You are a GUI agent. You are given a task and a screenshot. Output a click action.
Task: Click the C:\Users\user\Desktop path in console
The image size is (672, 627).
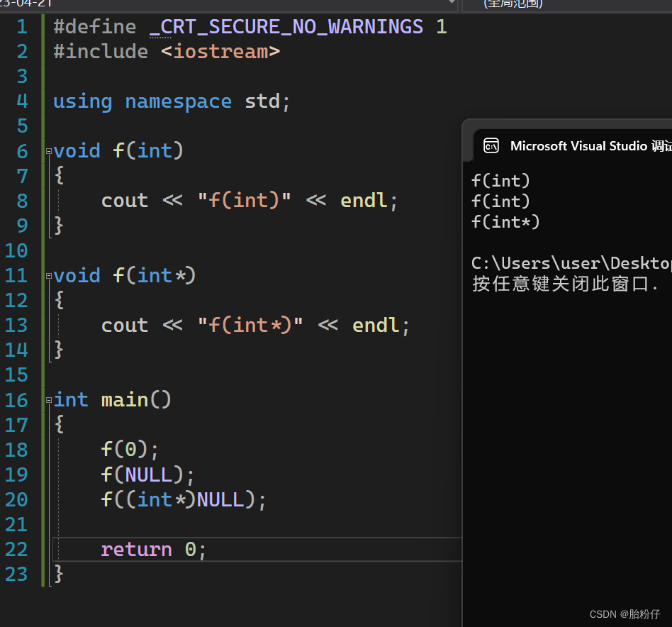point(567,262)
